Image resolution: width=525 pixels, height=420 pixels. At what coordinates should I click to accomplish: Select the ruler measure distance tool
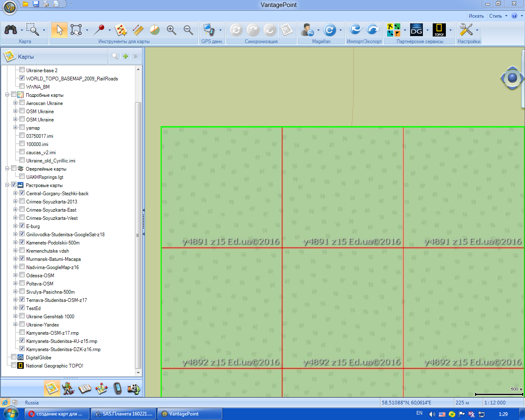(x=138, y=30)
